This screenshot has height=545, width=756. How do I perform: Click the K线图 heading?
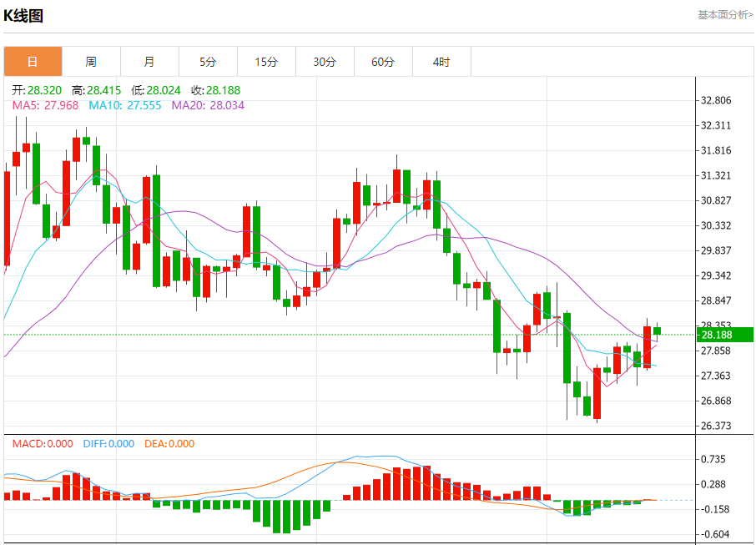(23, 15)
